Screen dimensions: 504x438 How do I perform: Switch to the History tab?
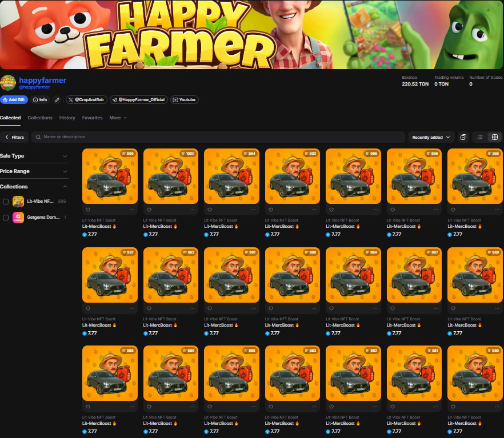point(67,118)
